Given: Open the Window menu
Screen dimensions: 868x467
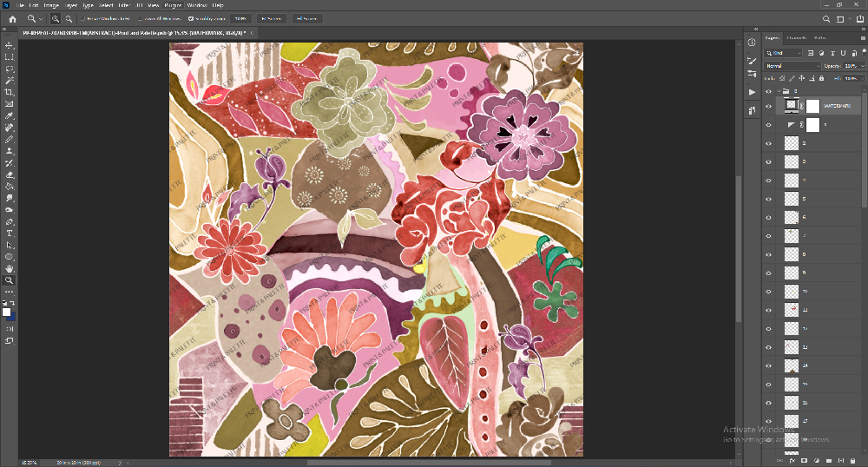Looking at the screenshot, I should [197, 5].
